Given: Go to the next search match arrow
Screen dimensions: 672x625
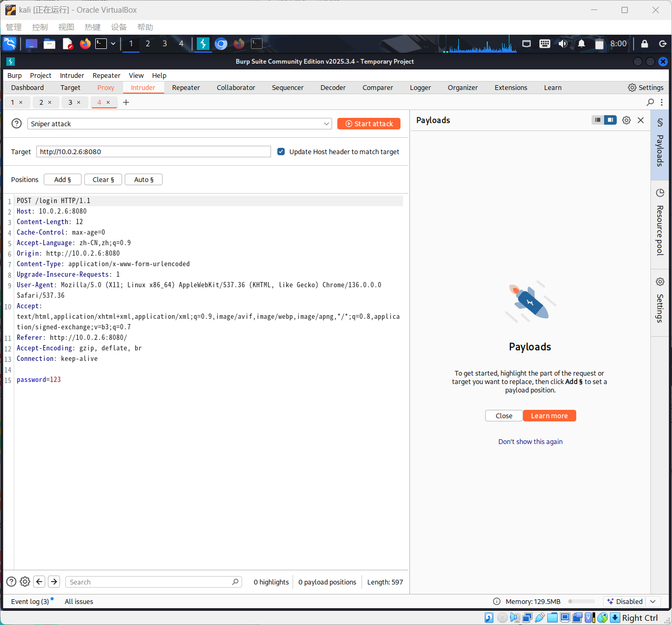Looking at the screenshot, I should [x=54, y=581].
